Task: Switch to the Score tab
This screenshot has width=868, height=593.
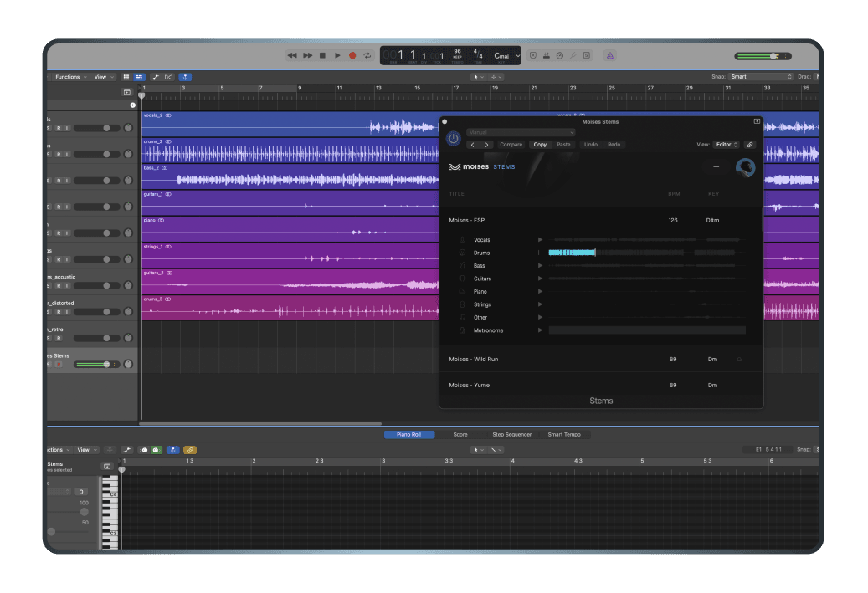Action: (x=460, y=435)
